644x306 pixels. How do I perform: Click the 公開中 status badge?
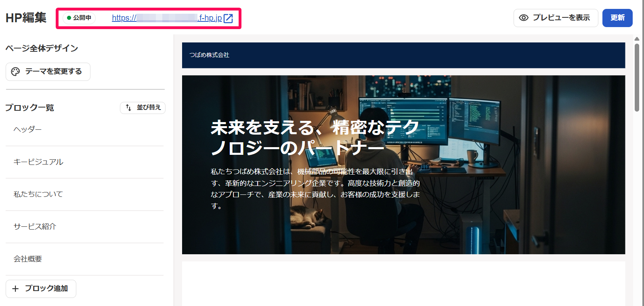pyautogui.click(x=79, y=18)
